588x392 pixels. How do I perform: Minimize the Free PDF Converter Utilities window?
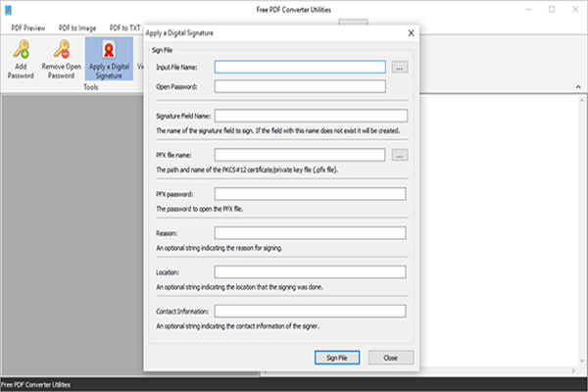click(523, 9)
